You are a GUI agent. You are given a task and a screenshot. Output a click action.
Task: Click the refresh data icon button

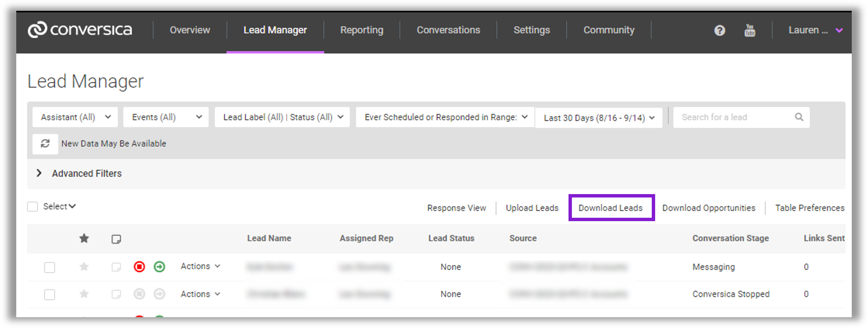pyautogui.click(x=45, y=144)
